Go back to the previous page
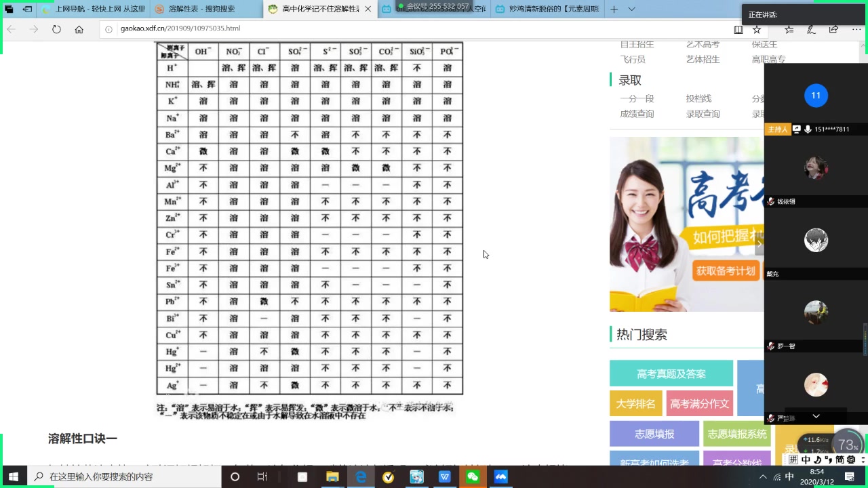Image resolution: width=868 pixels, height=488 pixels. point(12,29)
